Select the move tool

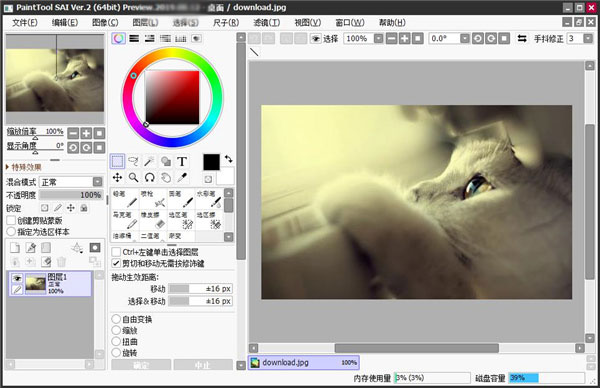(117, 178)
